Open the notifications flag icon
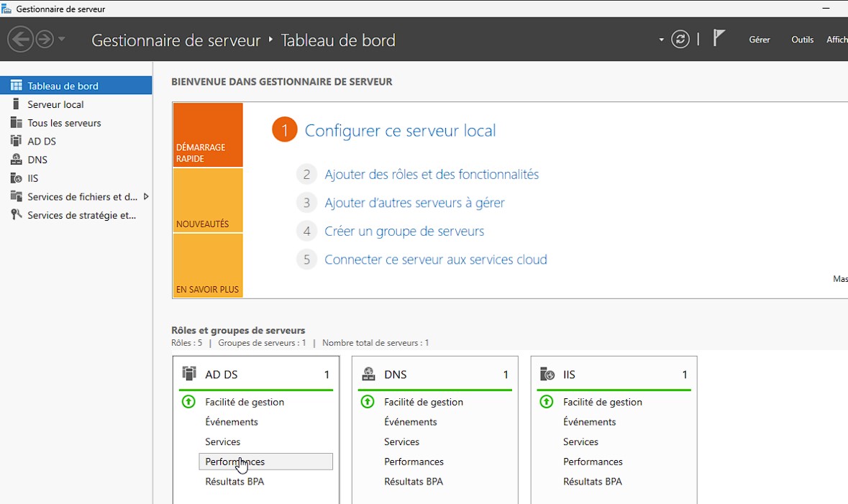Screen dimensions: 848x504 click(719, 39)
